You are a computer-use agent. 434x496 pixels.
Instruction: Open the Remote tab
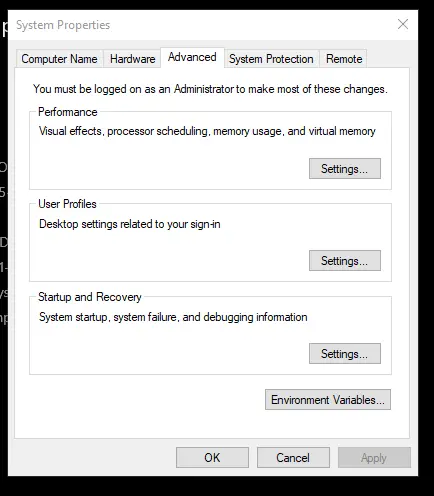[344, 59]
